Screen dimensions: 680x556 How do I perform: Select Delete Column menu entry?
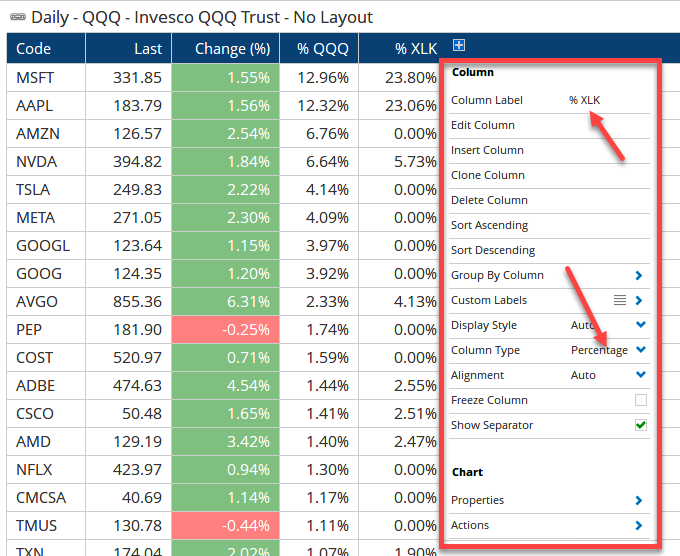tap(549, 200)
